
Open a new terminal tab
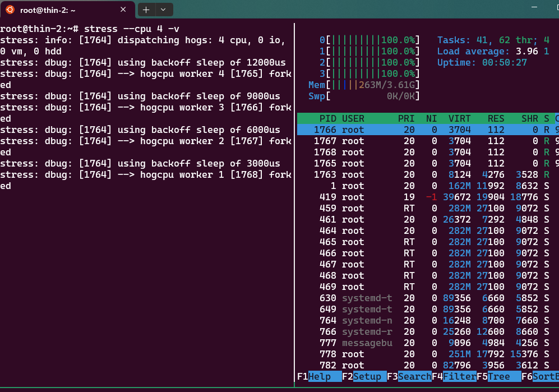point(146,10)
